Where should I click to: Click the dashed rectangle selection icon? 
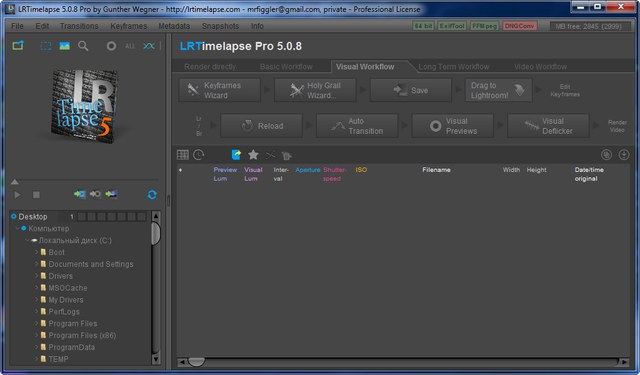coord(46,46)
